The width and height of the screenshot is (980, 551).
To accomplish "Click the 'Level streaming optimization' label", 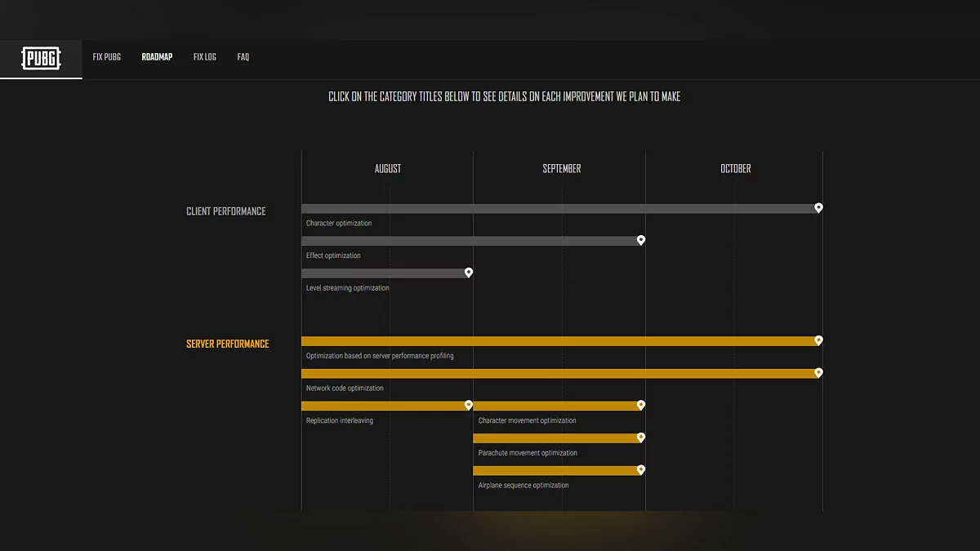I will click(348, 288).
